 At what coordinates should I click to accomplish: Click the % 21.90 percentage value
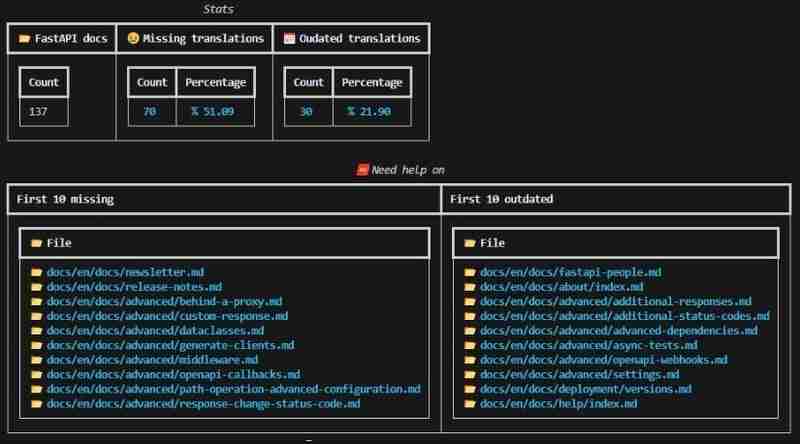click(369, 112)
